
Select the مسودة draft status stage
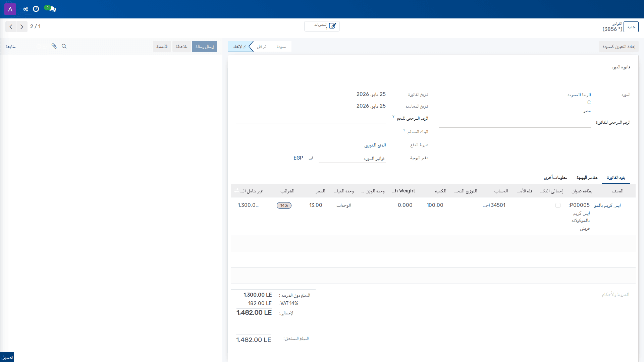point(281,47)
